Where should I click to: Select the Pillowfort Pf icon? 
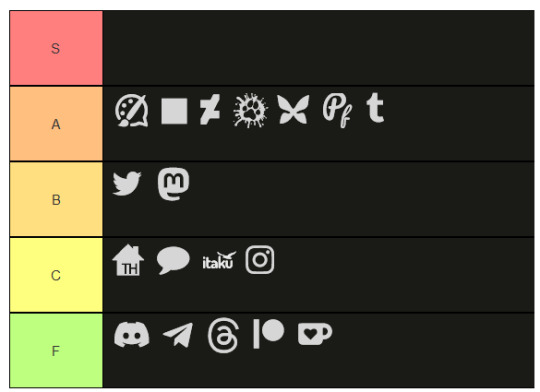click(x=338, y=110)
